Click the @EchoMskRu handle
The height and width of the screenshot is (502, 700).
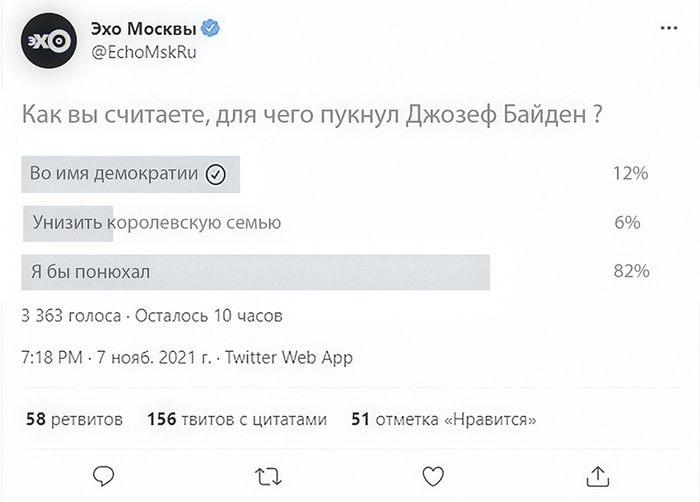click(147, 52)
